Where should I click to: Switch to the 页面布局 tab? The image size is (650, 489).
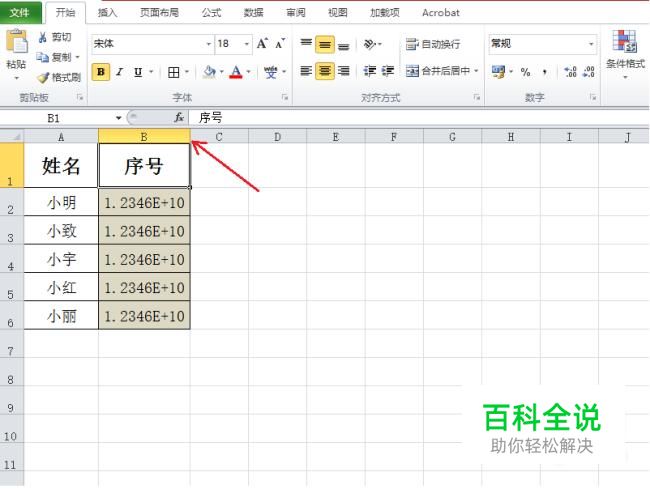pos(159,13)
